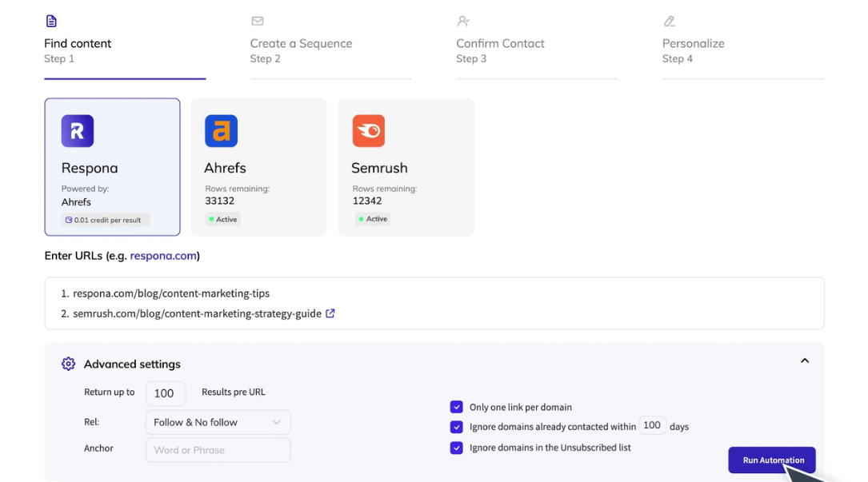868x482 pixels.
Task: Click the semrush.com/blog/content-marketing-strategy-guide URL line
Action: coord(197,313)
